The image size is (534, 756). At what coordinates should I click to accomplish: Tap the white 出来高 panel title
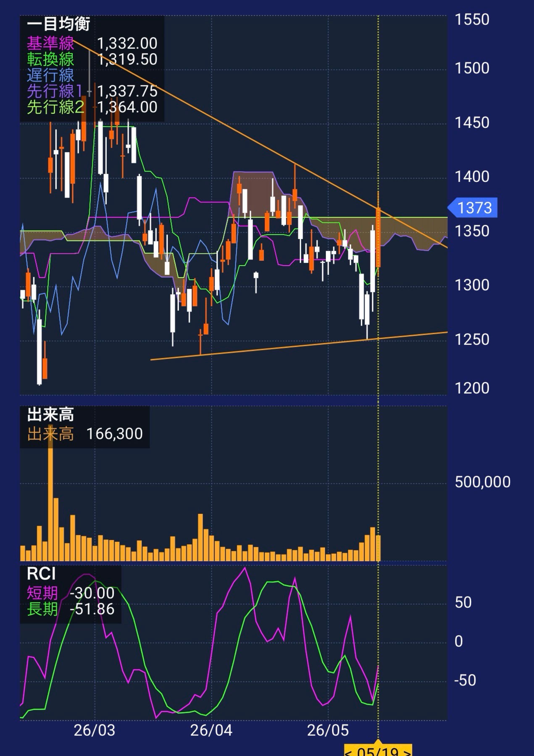tap(50, 415)
